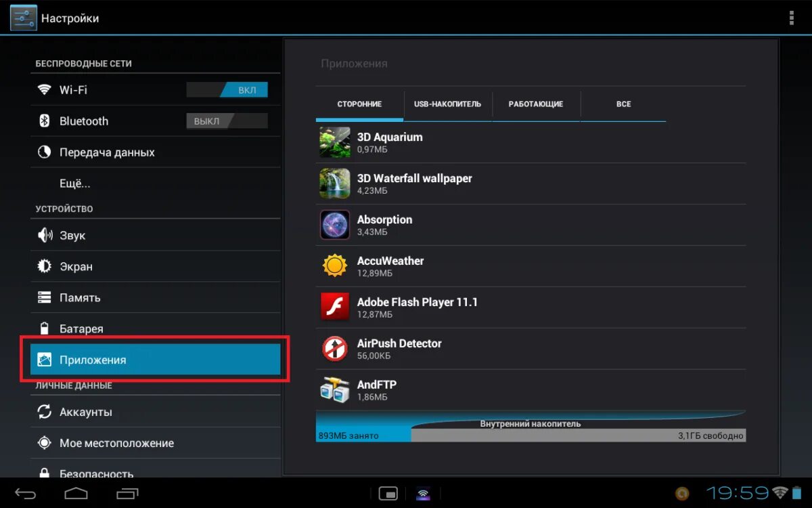Tap the 3D Aquarium app icon
Image resolution: width=812 pixels, height=508 pixels.
point(335,142)
